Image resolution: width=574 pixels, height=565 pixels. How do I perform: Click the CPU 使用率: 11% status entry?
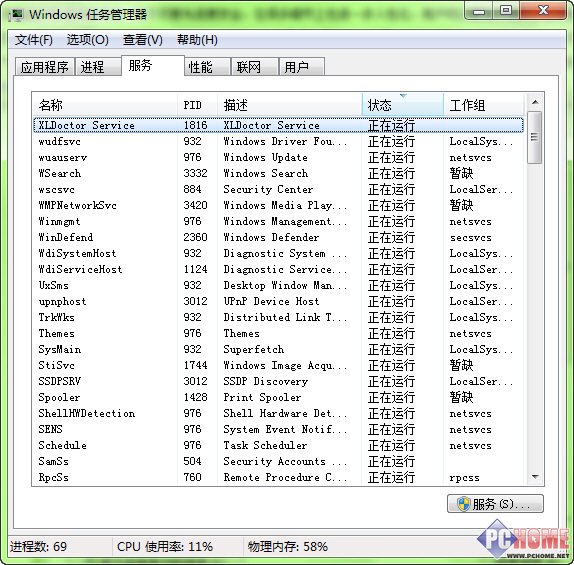tap(165, 547)
